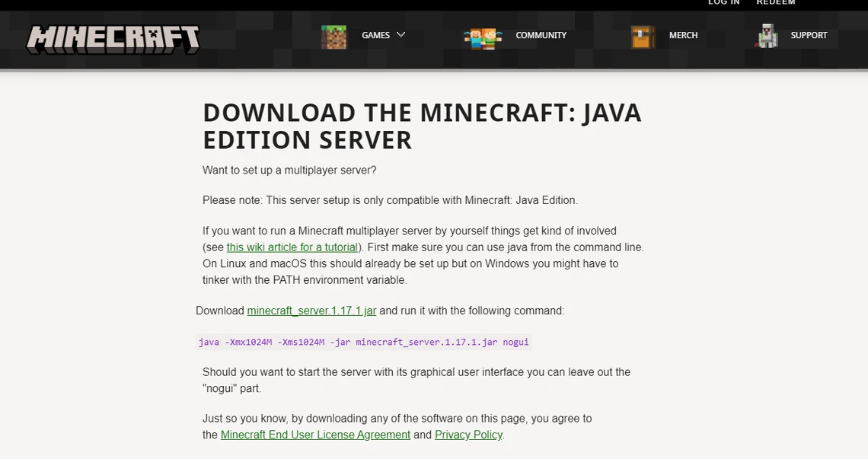Image resolution: width=868 pixels, height=459 pixels.
Task: Open Minecraft End User License Agreement link
Action: pyautogui.click(x=315, y=435)
